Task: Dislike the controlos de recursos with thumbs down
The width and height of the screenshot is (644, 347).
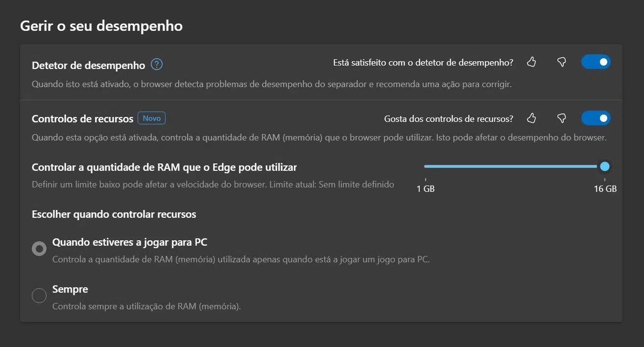Action: 562,118
